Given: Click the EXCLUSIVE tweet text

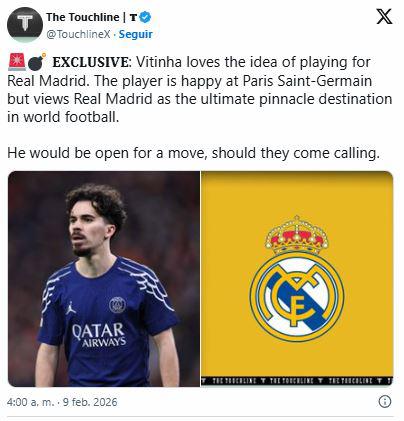Looking at the screenshot, I should coord(92,62).
